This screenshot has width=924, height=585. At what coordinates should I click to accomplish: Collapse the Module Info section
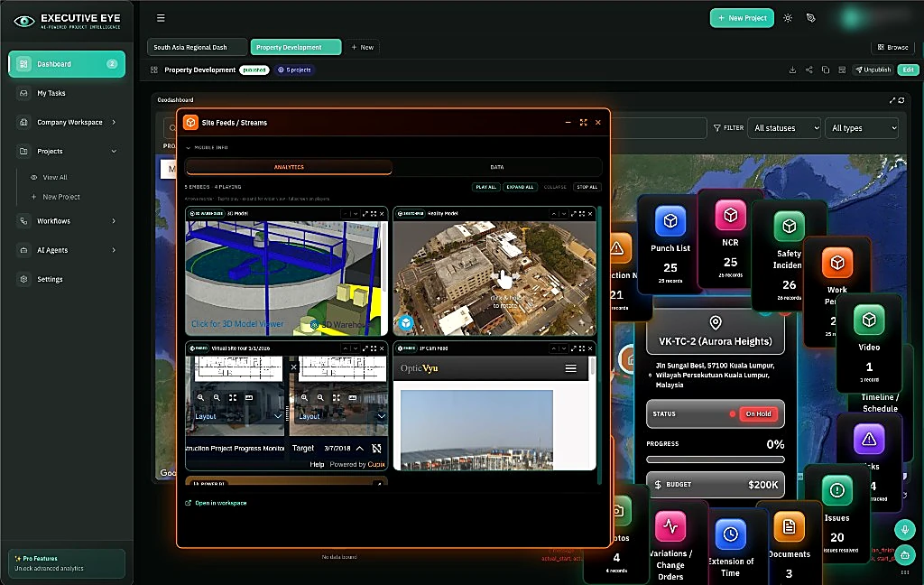pyautogui.click(x=207, y=147)
